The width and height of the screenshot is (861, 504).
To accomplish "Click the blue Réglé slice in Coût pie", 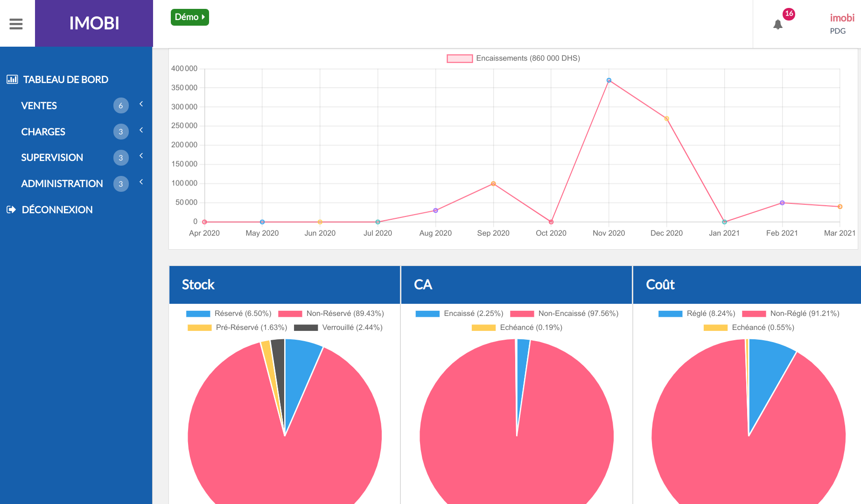I will click(x=765, y=378).
